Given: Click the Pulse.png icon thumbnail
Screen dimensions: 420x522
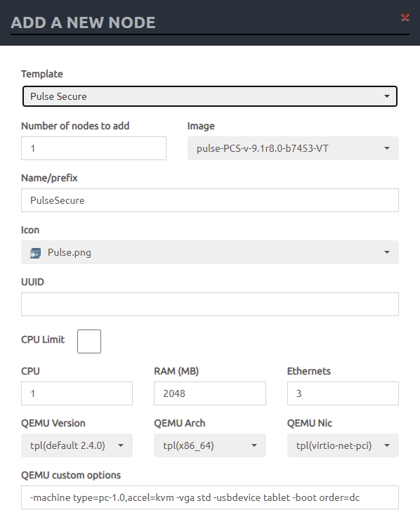Looking at the screenshot, I should (x=35, y=253).
